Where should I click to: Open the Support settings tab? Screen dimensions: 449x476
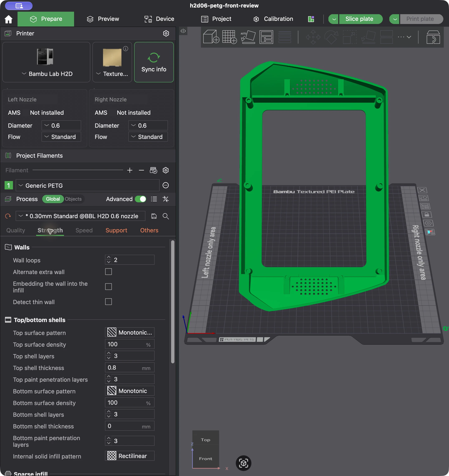(116, 230)
